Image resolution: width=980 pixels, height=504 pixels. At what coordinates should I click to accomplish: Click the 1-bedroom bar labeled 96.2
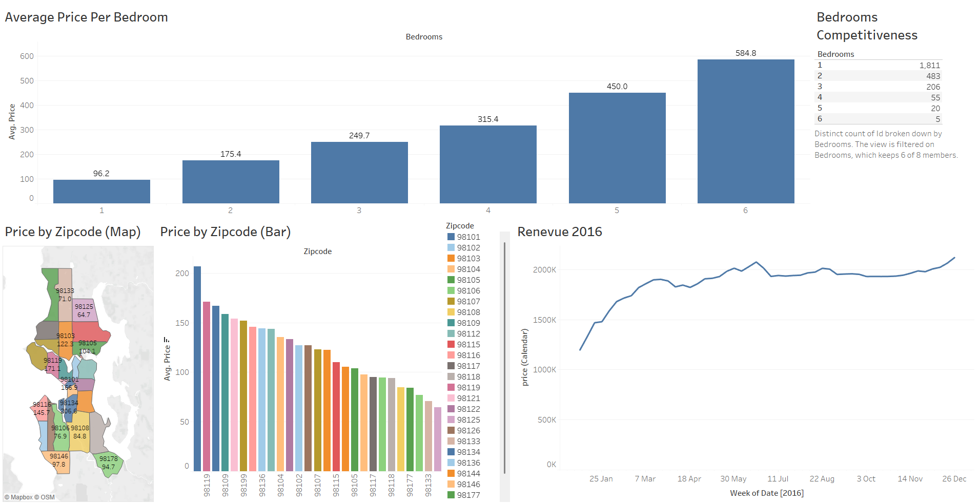tap(101, 191)
